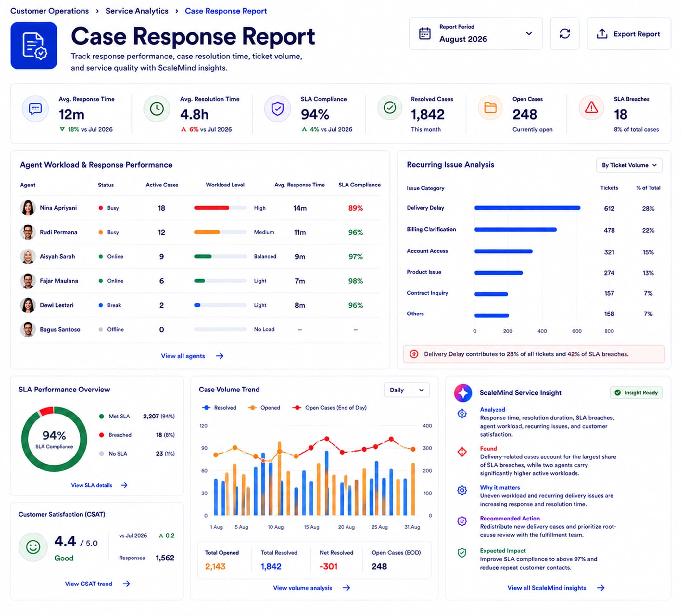This screenshot has height=616, width=682.
Task: Toggle the Met SLA legend entry
Action: tap(115, 416)
